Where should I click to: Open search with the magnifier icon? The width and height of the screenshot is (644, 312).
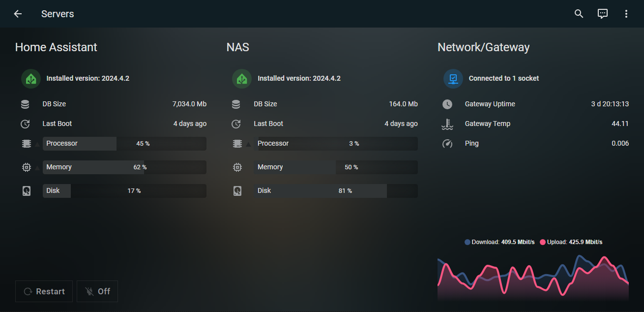coord(579,14)
